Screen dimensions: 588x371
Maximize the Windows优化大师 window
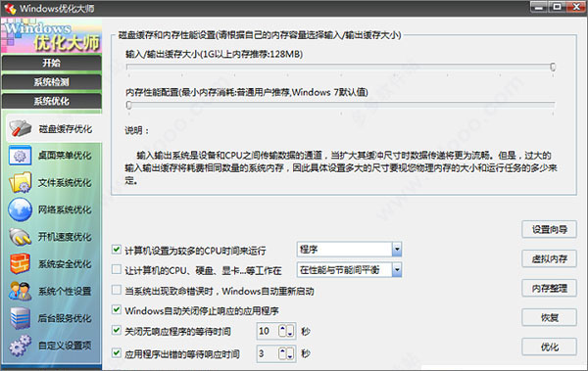(x=557, y=7)
